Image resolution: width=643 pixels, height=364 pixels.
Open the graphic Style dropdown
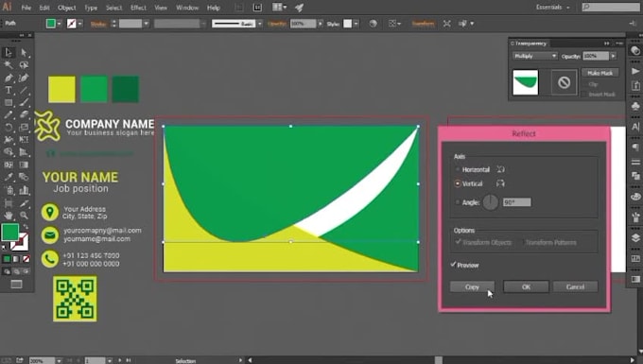356,24
